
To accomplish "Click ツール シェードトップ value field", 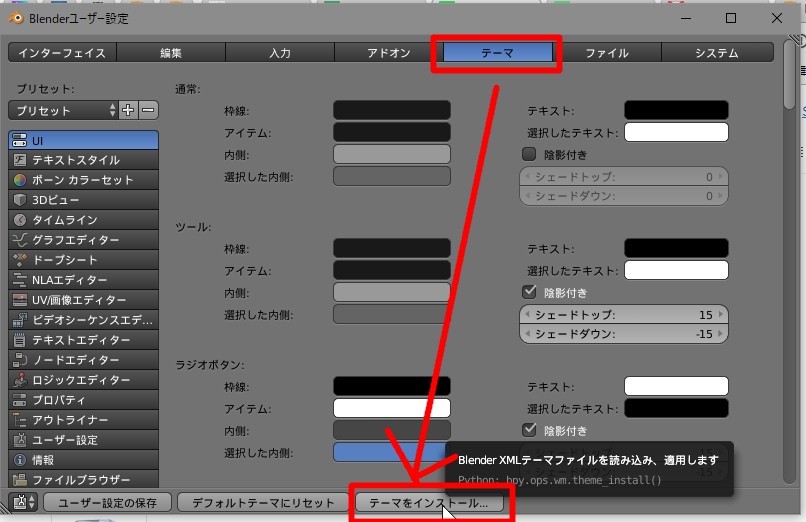I will pyautogui.click(x=624, y=314).
